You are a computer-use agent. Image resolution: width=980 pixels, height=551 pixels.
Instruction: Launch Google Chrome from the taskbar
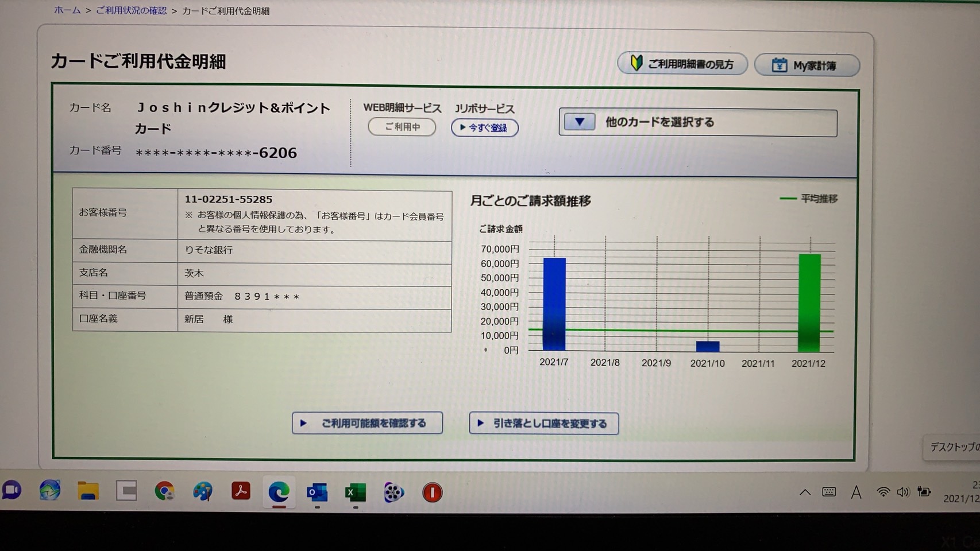[x=164, y=491]
